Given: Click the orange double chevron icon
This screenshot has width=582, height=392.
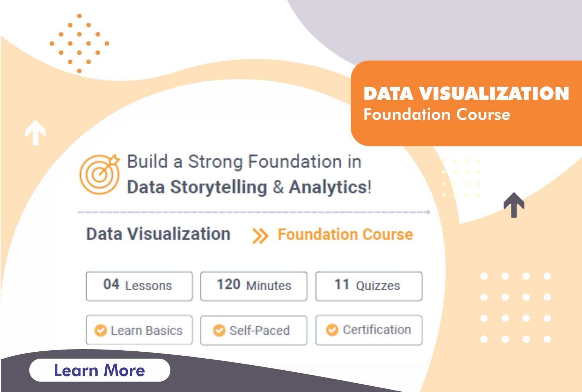Looking at the screenshot, I should click(260, 236).
